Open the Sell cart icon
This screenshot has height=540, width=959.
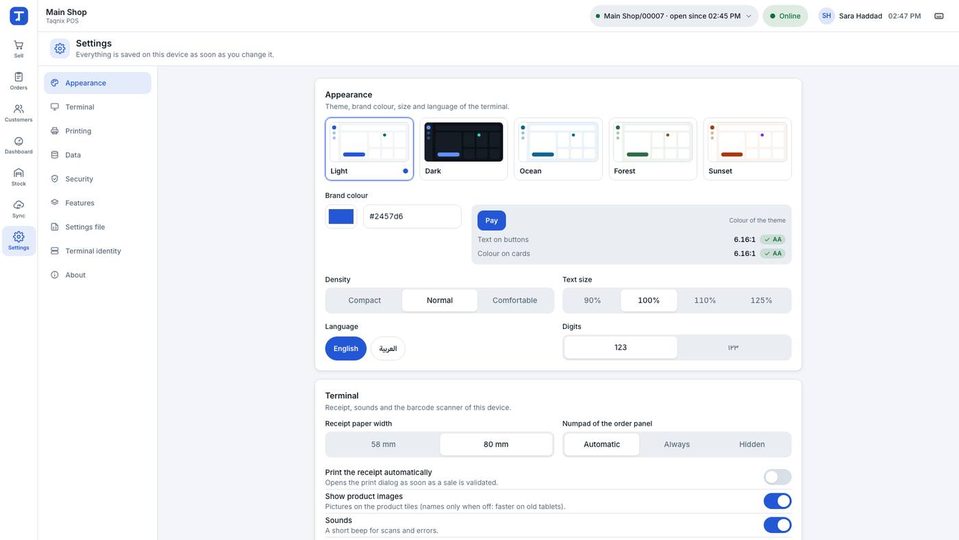(18, 49)
